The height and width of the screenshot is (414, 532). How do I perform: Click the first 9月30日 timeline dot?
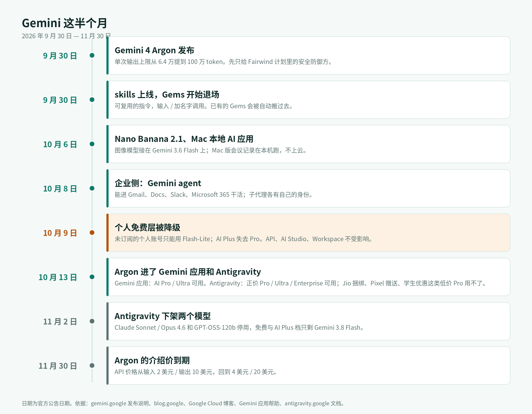[x=92, y=55]
